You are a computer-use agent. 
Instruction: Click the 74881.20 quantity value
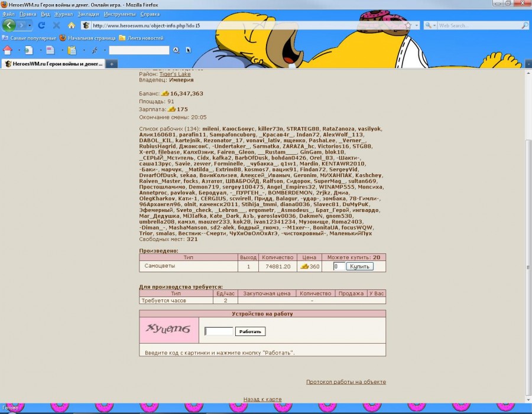[x=278, y=266]
